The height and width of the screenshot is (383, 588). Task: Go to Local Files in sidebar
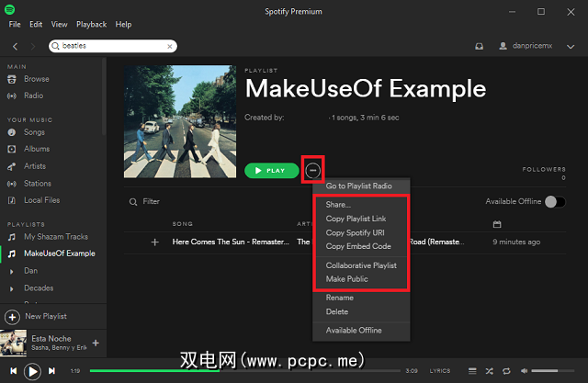(42, 199)
